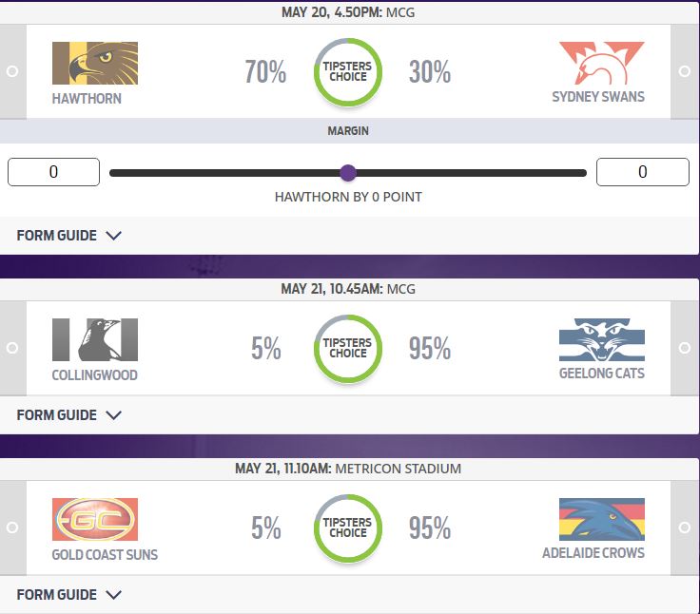Choose Adelaide Crows as the winner
The width and height of the screenshot is (700, 614).
point(685,527)
